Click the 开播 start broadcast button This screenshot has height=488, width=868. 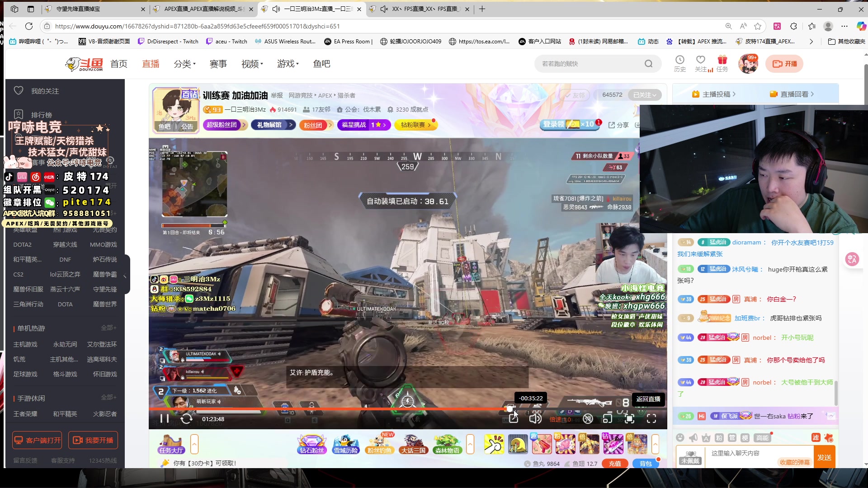[784, 64]
